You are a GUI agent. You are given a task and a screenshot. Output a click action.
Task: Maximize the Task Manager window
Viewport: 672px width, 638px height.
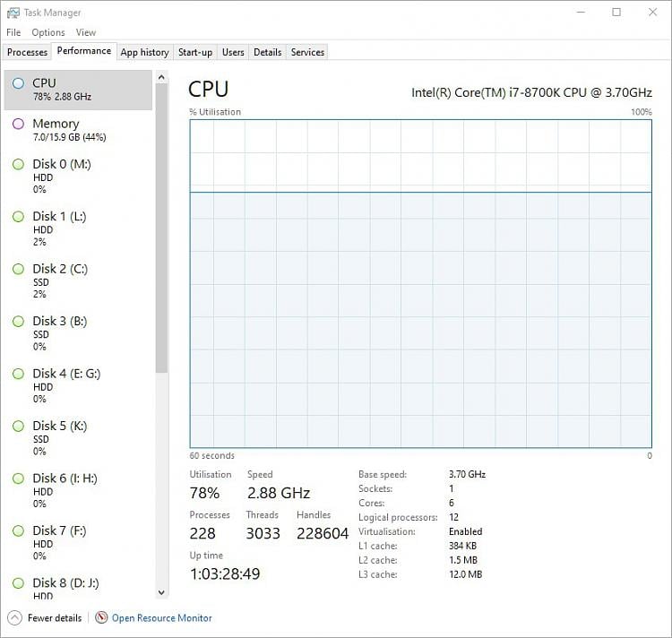tap(616, 13)
